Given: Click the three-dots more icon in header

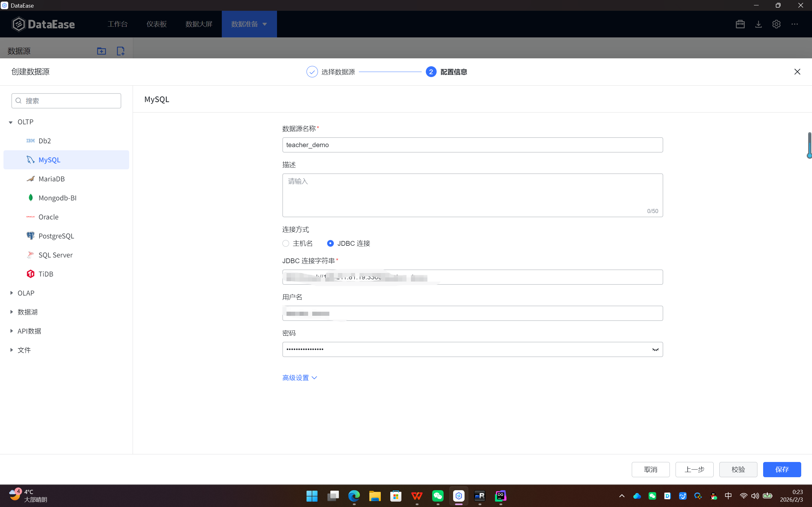Looking at the screenshot, I should tap(795, 24).
